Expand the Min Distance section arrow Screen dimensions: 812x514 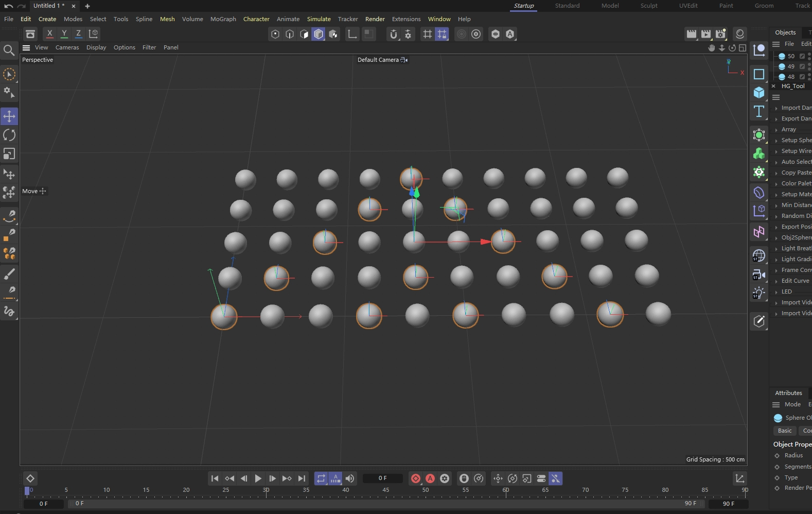(x=776, y=205)
